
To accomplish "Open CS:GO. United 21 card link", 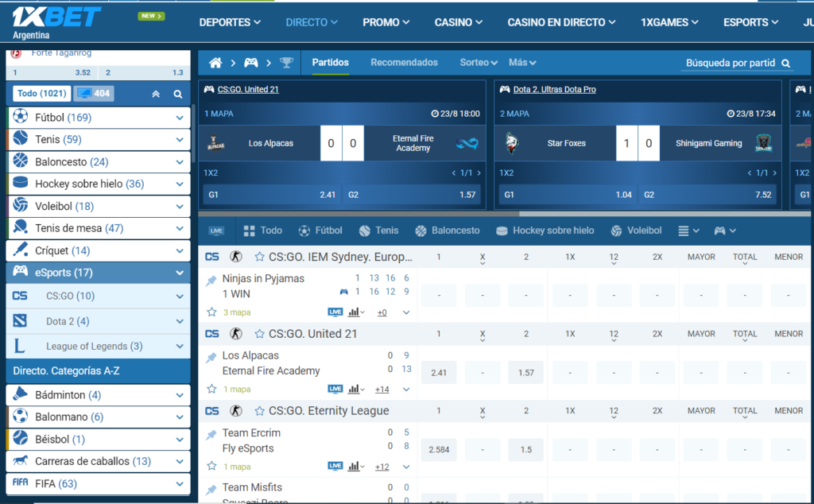I will point(248,89).
